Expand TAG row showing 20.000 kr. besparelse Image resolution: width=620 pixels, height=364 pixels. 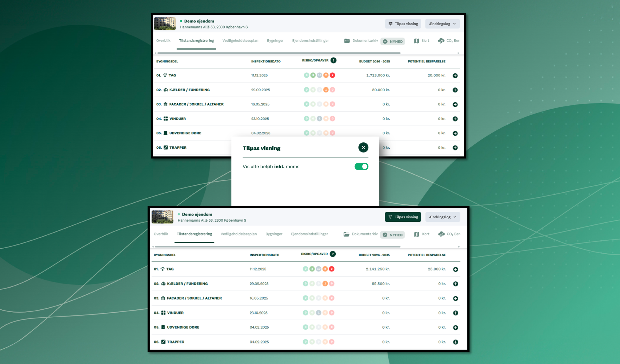[x=455, y=76]
